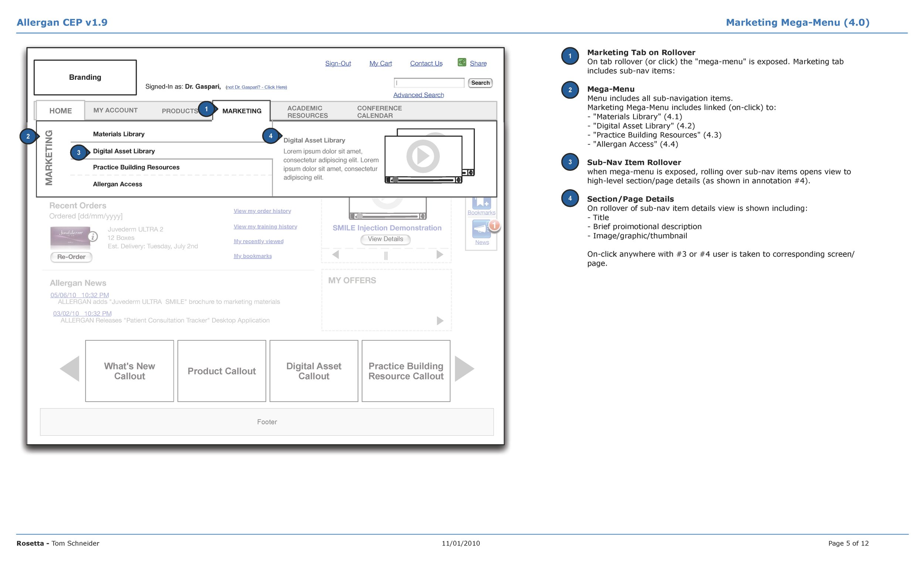Open the 05/06/10 10:32 PM news entry
This screenshot has width=924, height=561.
(x=79, y=295)
